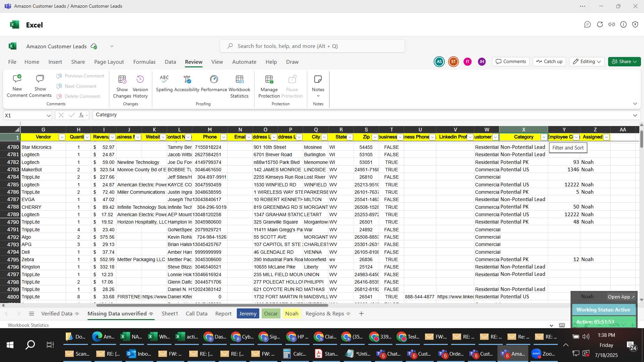Open the Automate tab
Viewport: 644px width, 362px height.
click(244, 62)
